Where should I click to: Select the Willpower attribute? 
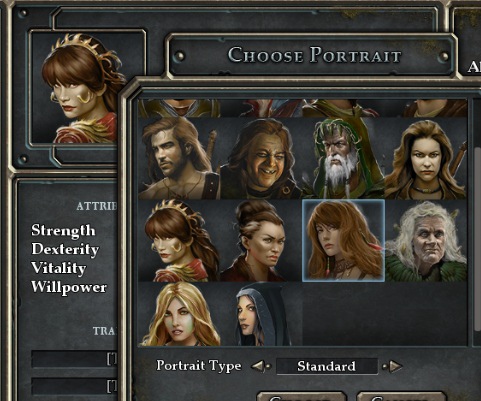[69, 287]
